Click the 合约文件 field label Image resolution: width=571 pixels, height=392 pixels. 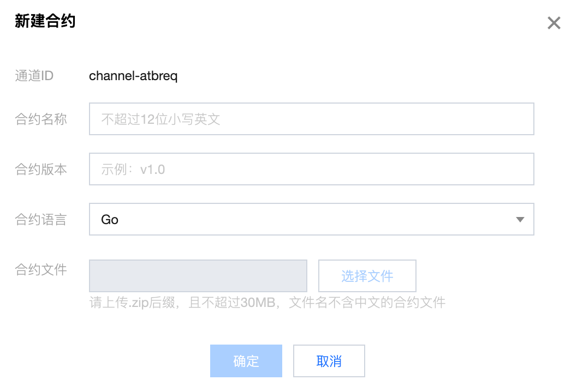point(41,269)
